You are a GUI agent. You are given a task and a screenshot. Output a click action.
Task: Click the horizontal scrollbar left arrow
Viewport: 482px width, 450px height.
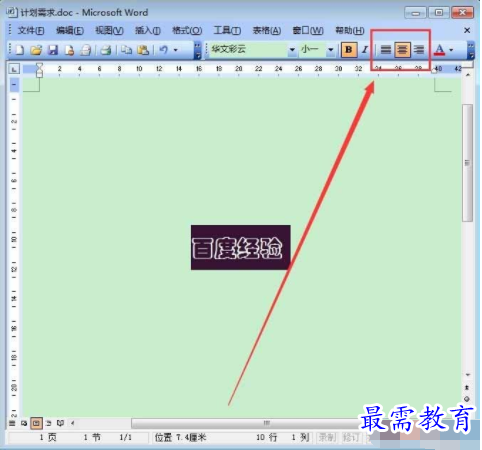pos(72,423)
